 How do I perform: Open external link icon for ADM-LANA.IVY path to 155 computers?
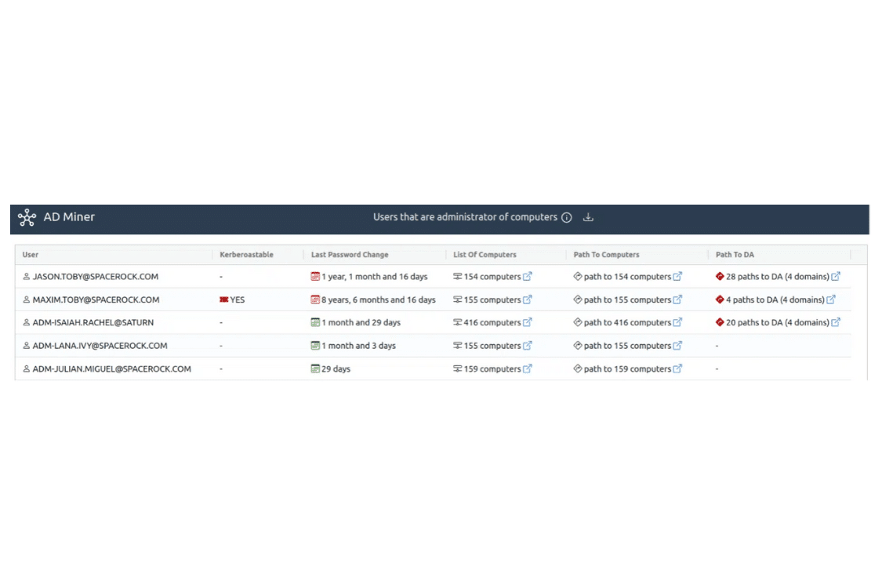pyautogui.click(x=677, y=346)
